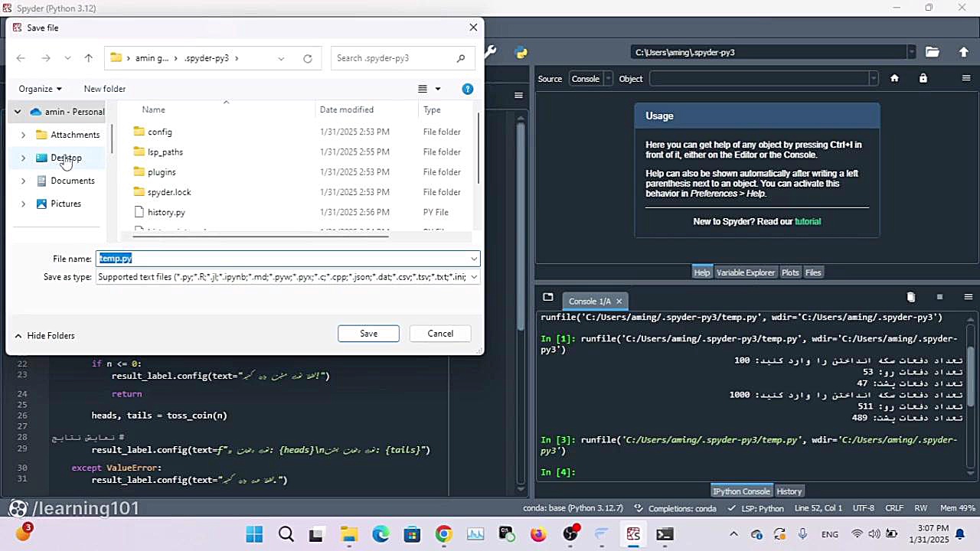980x551 pixels.
Task: Open Save dialog help icon
Action: coord(468,89)
